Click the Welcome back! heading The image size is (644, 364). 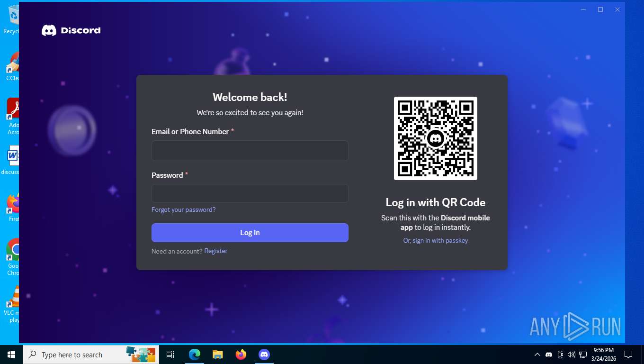(x=250, y=97)
